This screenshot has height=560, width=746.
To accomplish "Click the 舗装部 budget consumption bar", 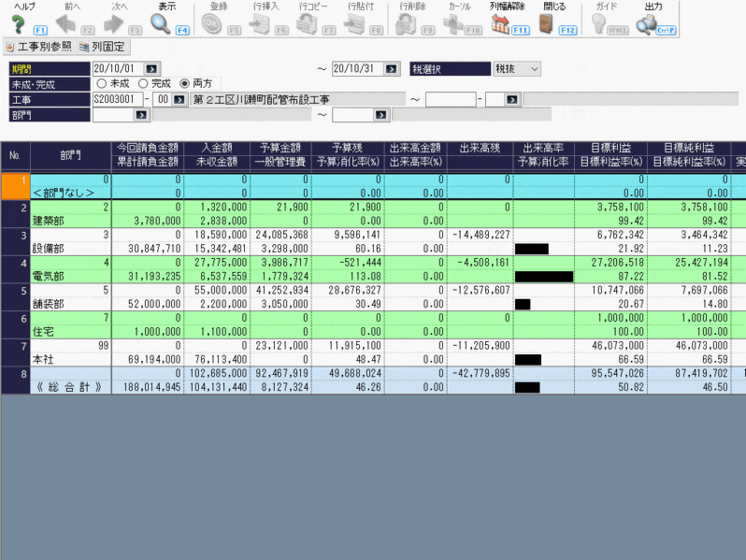I will pos(523,304).
